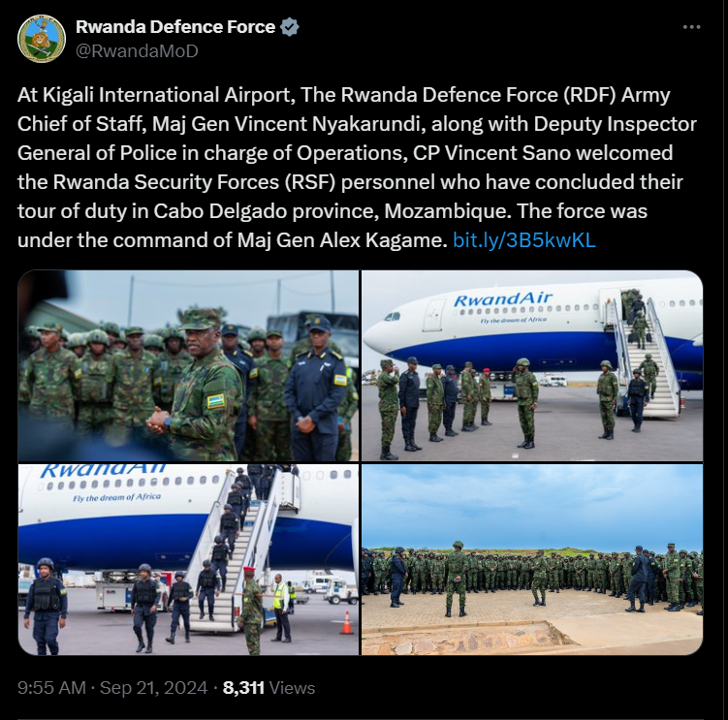The height and width of the screenshot is (720, 728).
Task: Open the photo of police descending aircraft stairs
Action: click(188, 559)
